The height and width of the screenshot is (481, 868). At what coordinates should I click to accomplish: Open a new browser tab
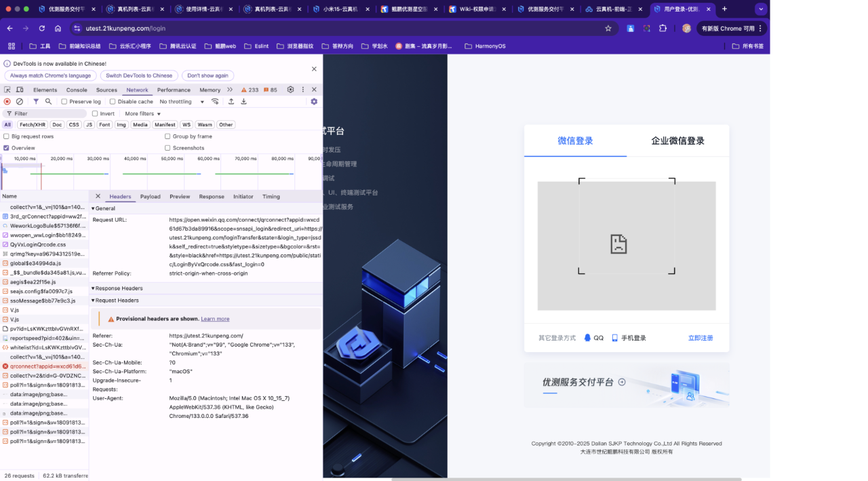[x=724, y=9]
